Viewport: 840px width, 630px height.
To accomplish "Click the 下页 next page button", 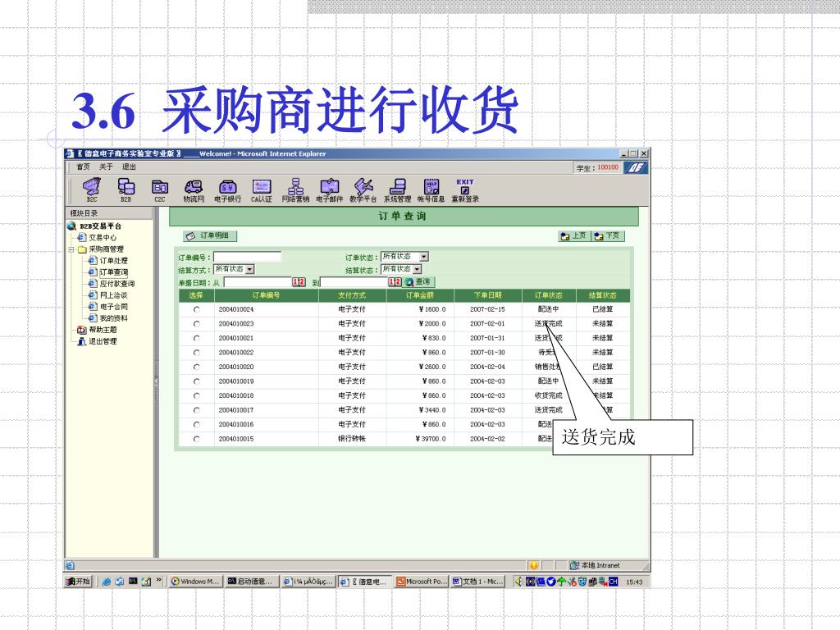I will point(608,235).
